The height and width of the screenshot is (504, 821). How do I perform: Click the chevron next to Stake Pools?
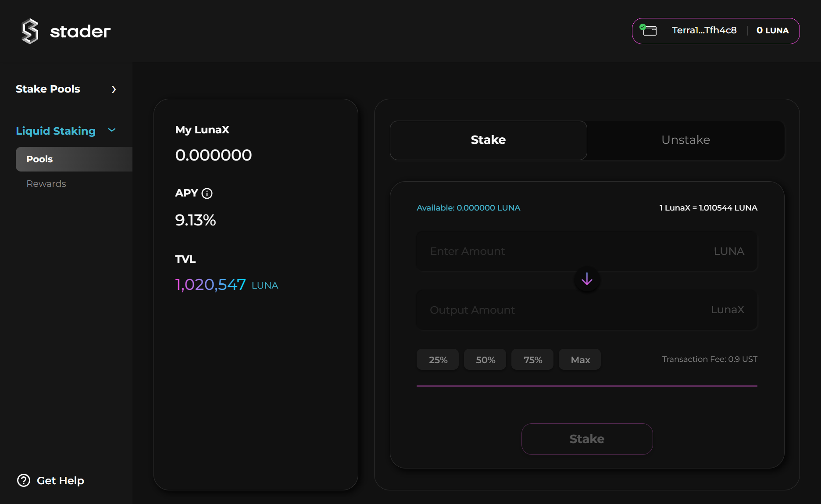pyautogui.click(x=114, y=89)
